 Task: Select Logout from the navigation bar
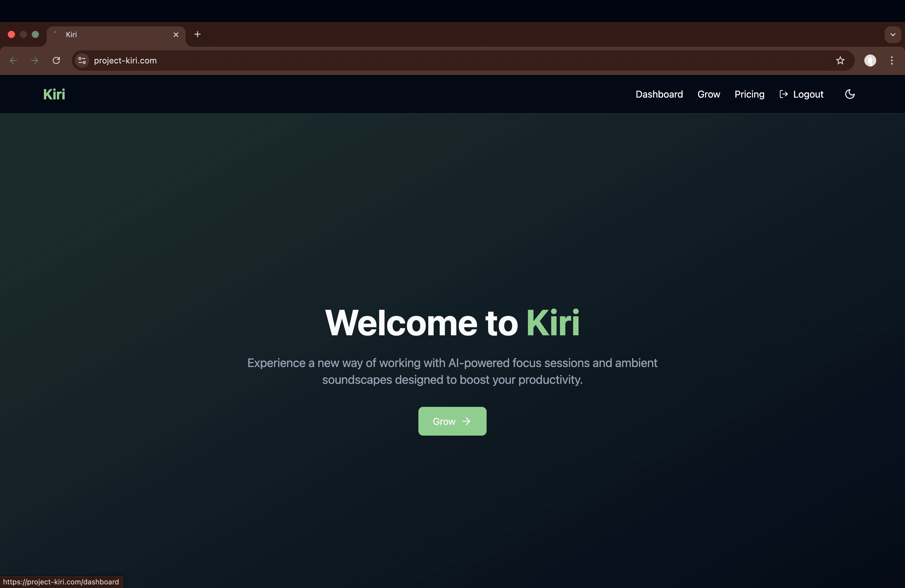801,94
